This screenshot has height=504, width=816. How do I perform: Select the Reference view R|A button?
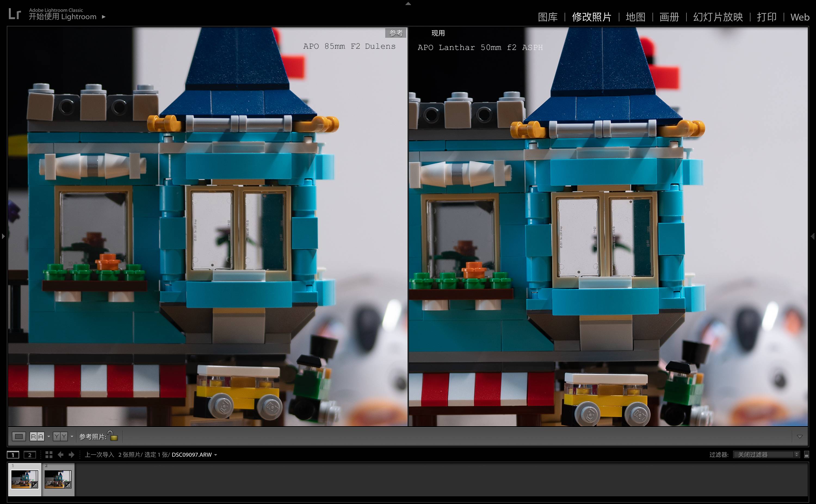37,436
